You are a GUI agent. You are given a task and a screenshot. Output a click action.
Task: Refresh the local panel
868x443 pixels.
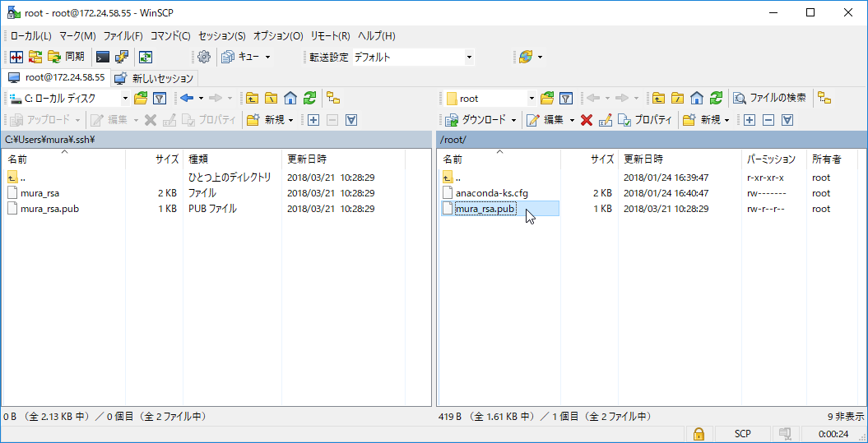[x=309, y=99]
